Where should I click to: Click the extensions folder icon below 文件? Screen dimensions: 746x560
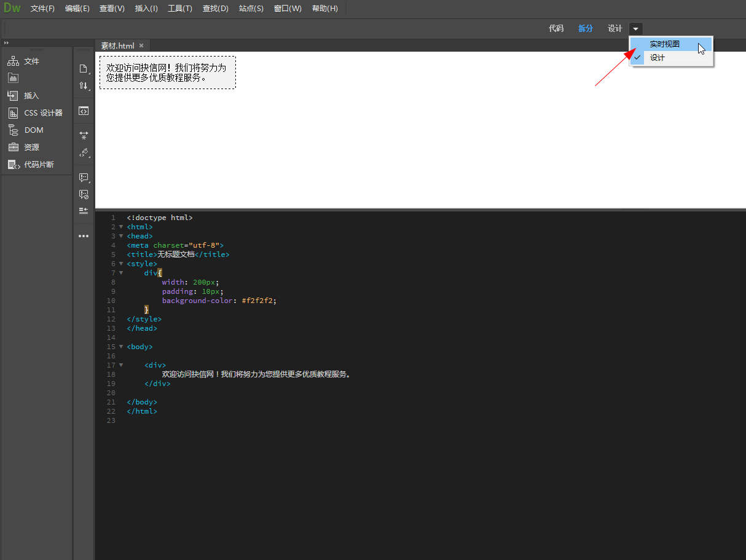(x=13, y=78)
